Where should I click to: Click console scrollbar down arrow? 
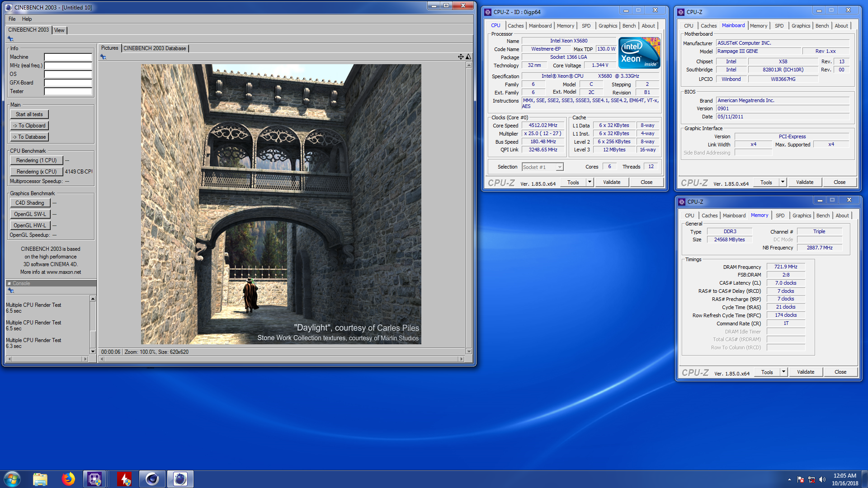coord(93,352)
